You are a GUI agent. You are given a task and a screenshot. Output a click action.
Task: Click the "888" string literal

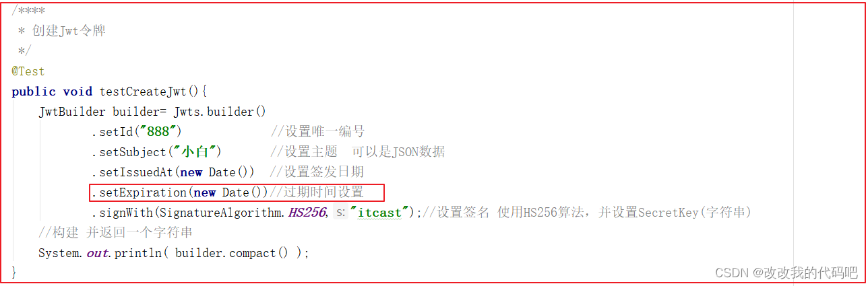[x=158, y=131]
